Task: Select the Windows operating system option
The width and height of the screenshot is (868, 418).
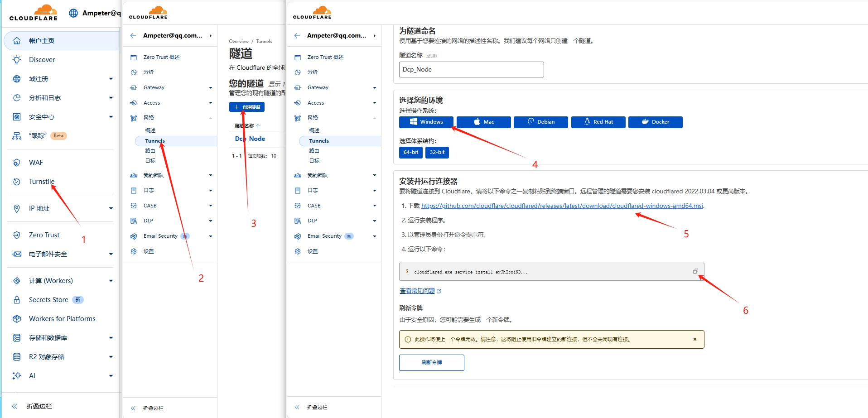Action: click(426, 122)
